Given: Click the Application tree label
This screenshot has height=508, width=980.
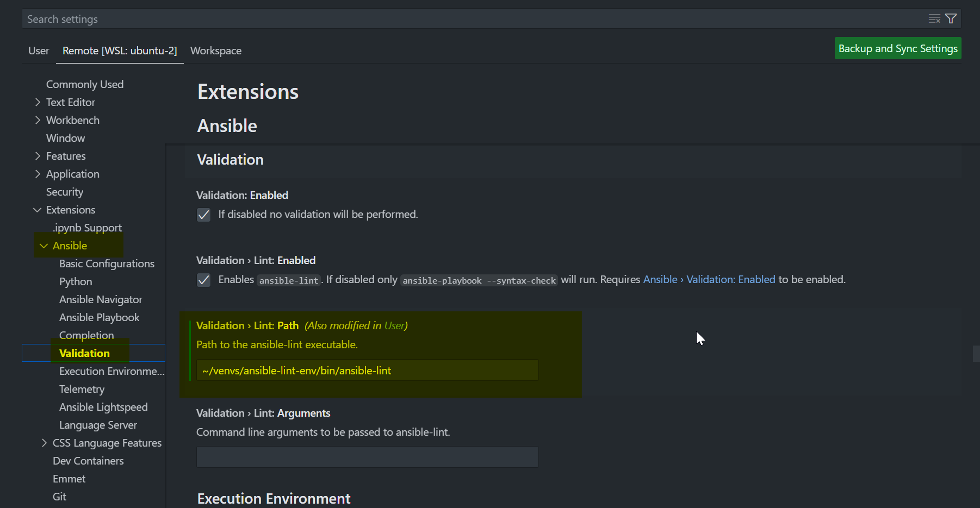Looking at the screenshot, I should tap(73, 174).
